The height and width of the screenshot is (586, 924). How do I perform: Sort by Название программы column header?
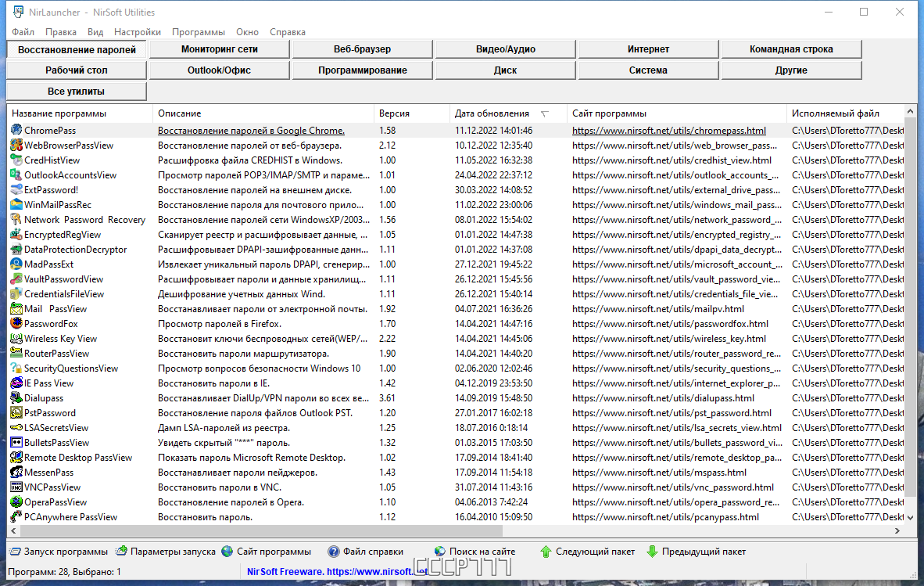pos(59,113)
